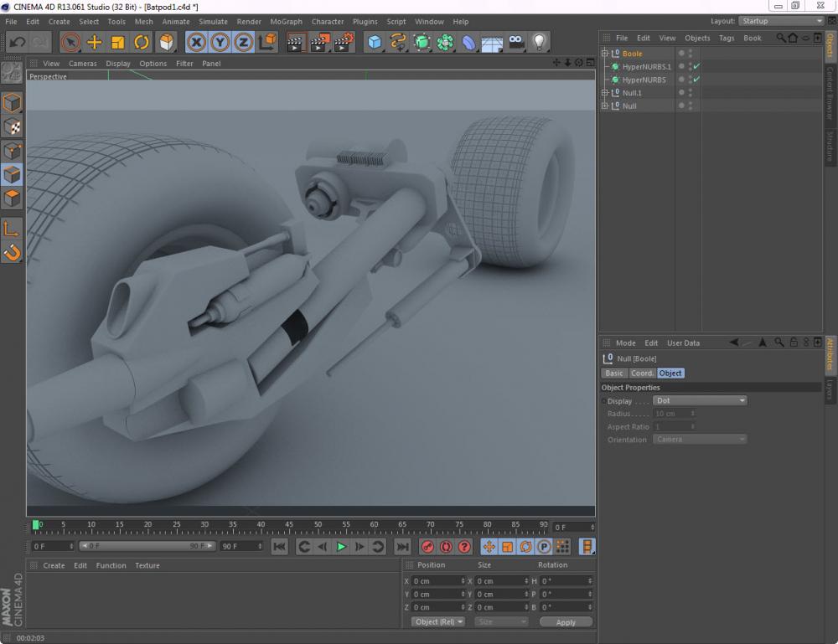This screenshot has height=644, width=838.
Task: Click the Undo arrow icon
Action: (18, 42)
